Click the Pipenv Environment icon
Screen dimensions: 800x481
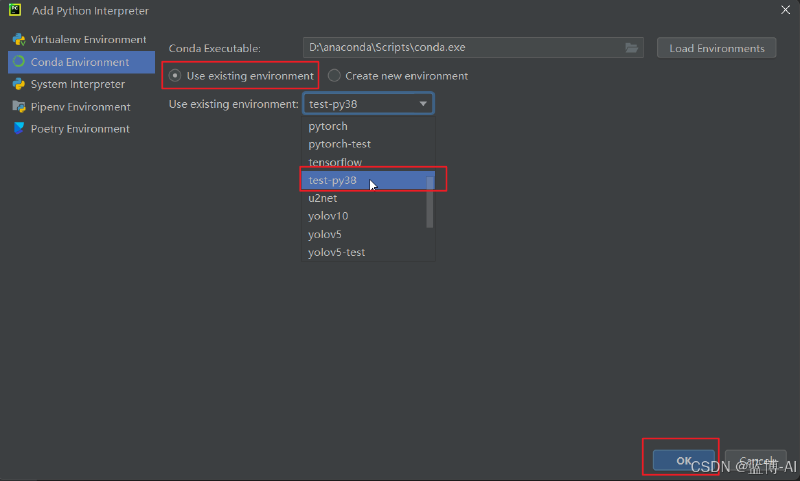click(19, 107)
